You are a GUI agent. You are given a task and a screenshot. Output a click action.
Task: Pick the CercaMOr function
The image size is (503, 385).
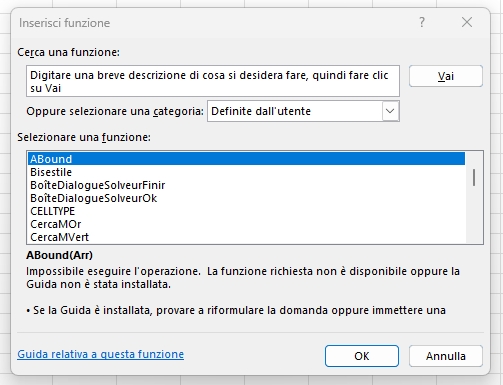pos(246,224)
